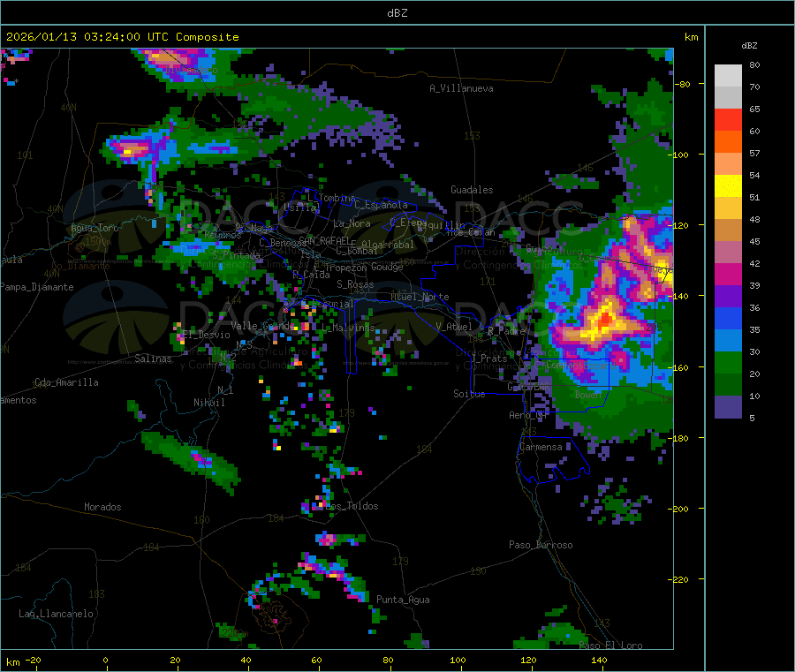Choose the 39 dBZ magenta swatch
This screenshot has width=795, height=672.
(728, 275)
